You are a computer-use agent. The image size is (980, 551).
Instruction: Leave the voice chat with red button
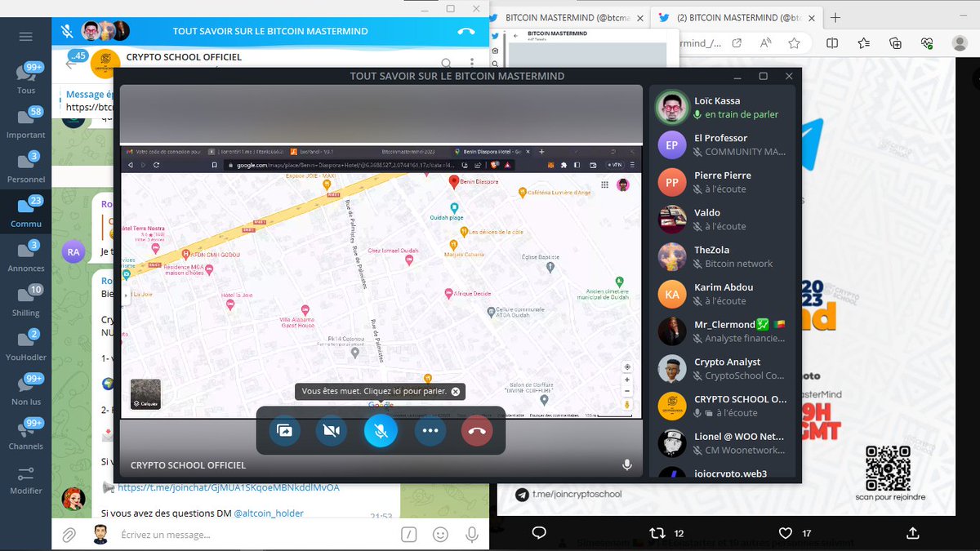(477, 430)
